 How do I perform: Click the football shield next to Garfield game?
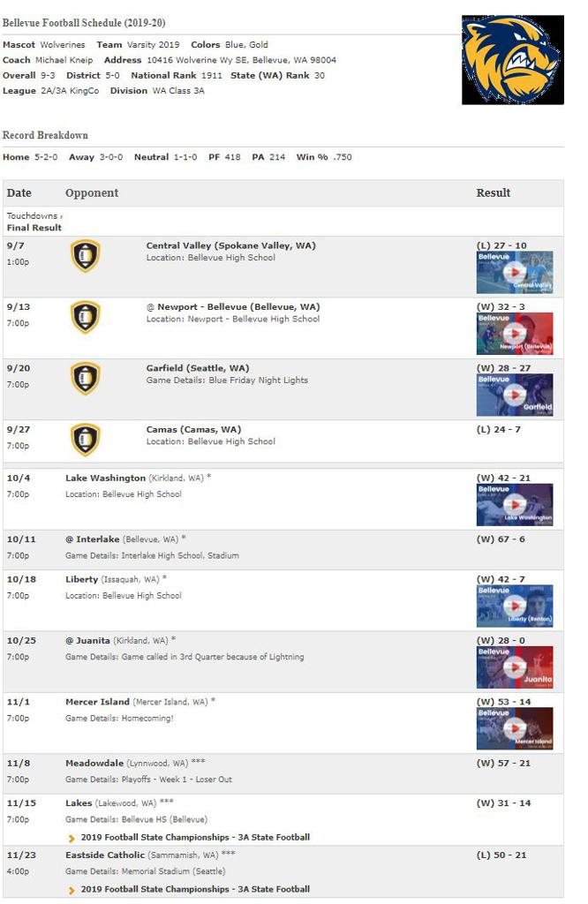tap(85, 378)
